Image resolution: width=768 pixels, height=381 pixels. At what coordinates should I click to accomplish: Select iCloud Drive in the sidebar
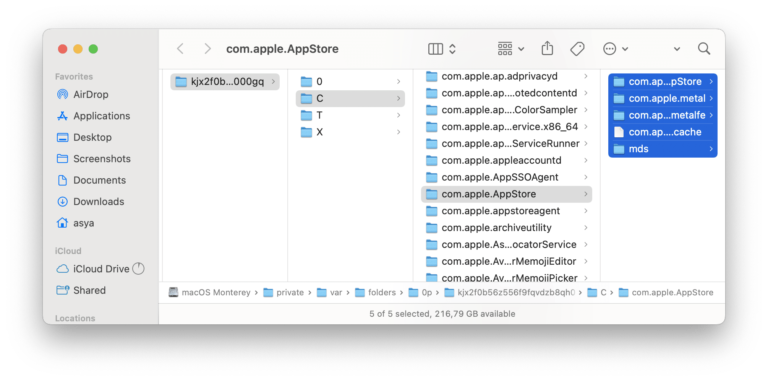pyautogui.click(x=93, y=269)
